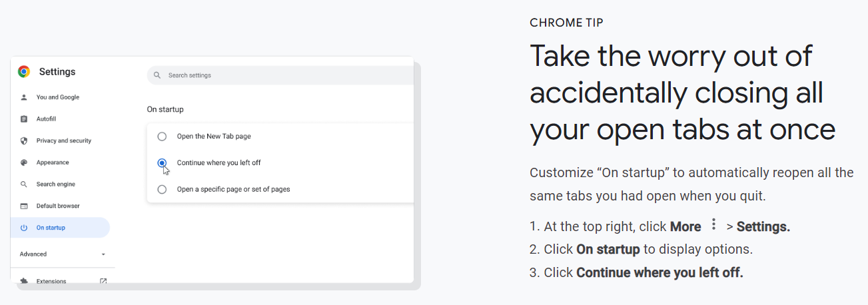868x305 pixels.
Task: Click the Privacy and security shield icon
Action: 24,141
